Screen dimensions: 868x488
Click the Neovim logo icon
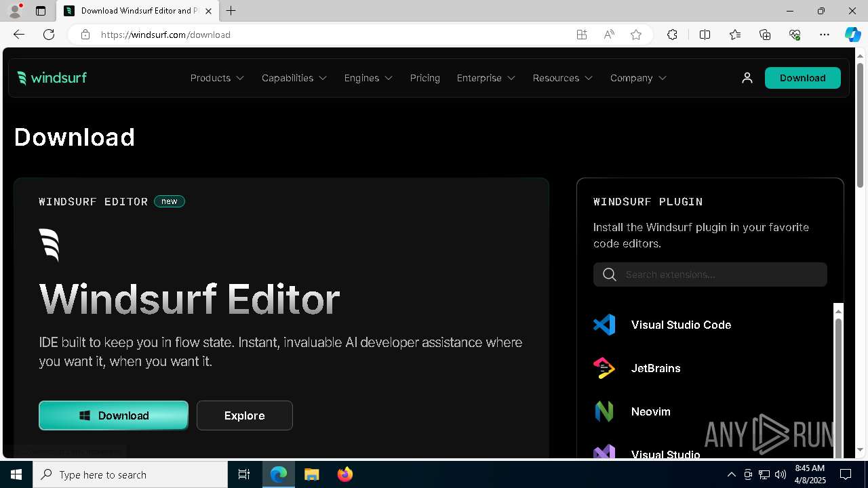(604, 411)
